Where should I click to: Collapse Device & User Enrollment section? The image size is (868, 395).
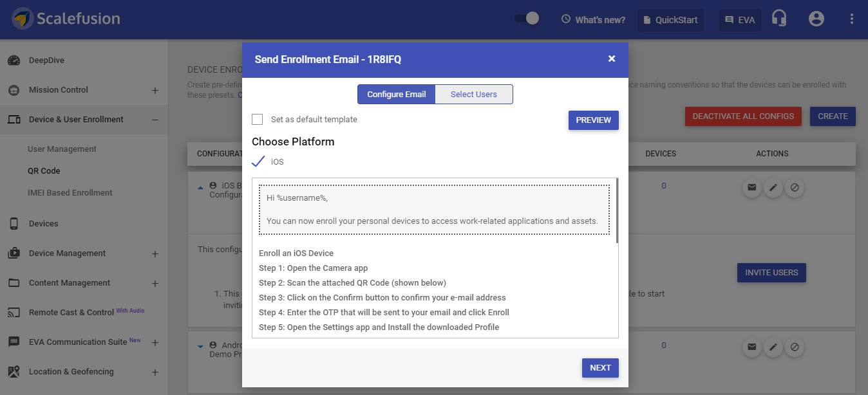(x=155, y=120)
